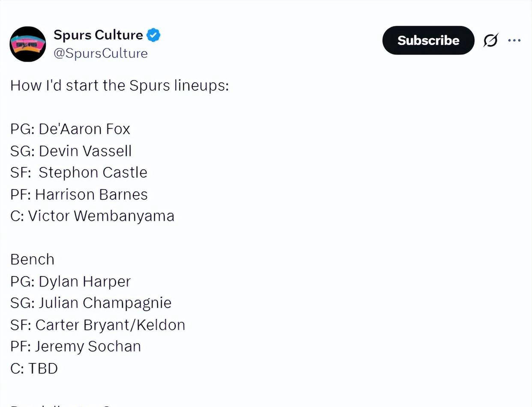This screenshot has width=532, height=407.
Task: Click the C: TBD line
Action: (x=34, y=368)
